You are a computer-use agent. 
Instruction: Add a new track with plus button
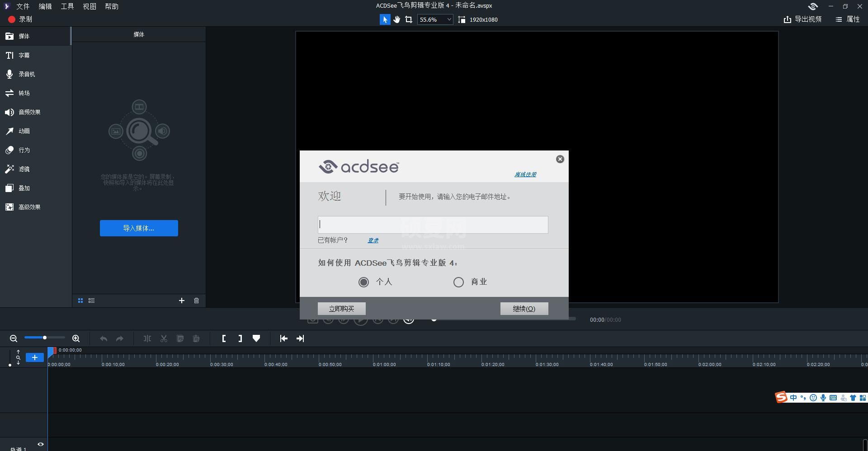click(x=35, y=357)
